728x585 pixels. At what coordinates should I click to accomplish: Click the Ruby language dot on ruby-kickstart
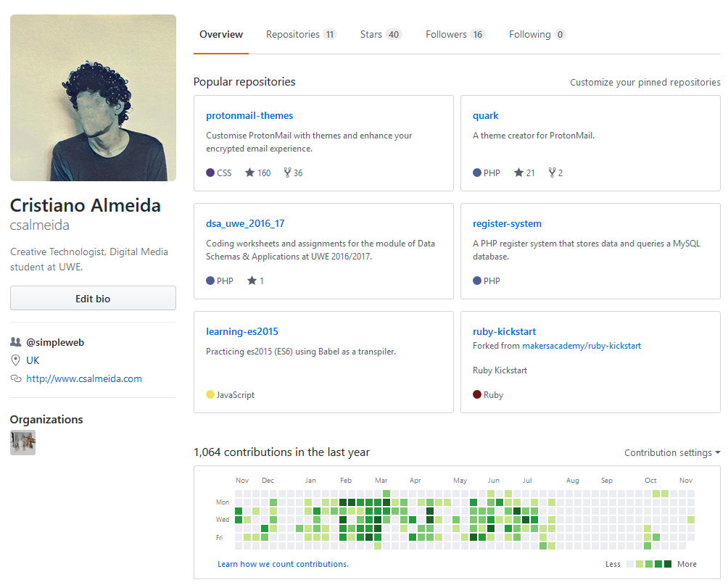(x=476, y=394)
